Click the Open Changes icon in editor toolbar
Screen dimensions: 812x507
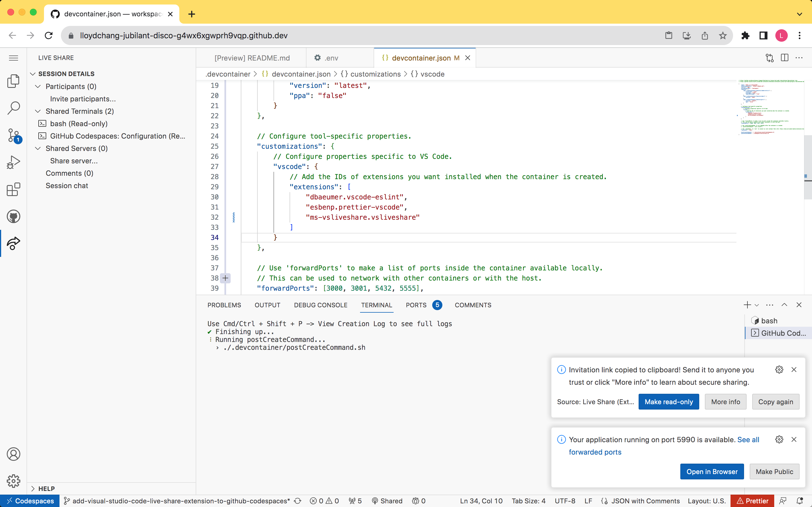[x=769, y=58]
